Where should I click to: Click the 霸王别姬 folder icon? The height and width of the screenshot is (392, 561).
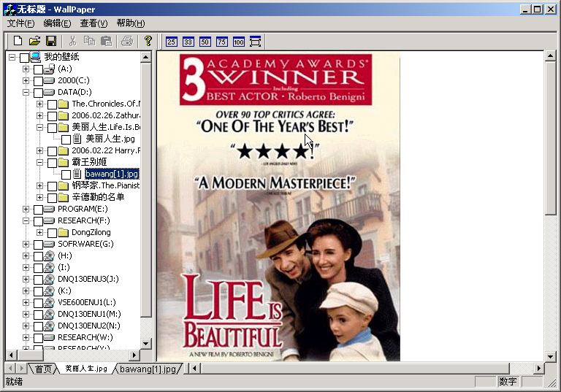tap(64, 162)
